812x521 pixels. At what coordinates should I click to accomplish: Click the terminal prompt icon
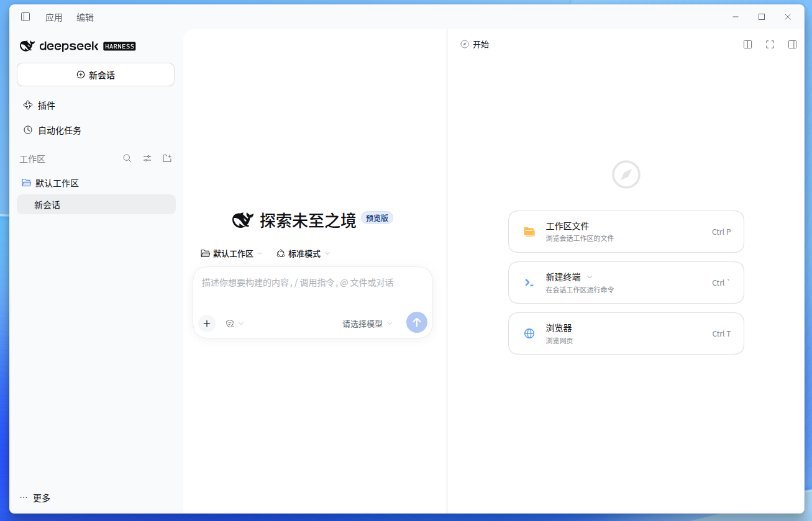coord(529,283)
